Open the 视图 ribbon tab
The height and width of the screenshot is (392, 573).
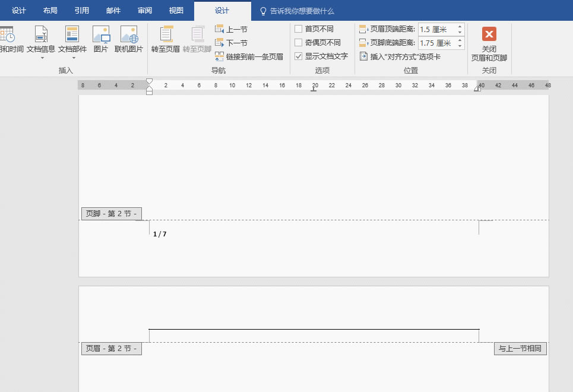coord(176,11)
